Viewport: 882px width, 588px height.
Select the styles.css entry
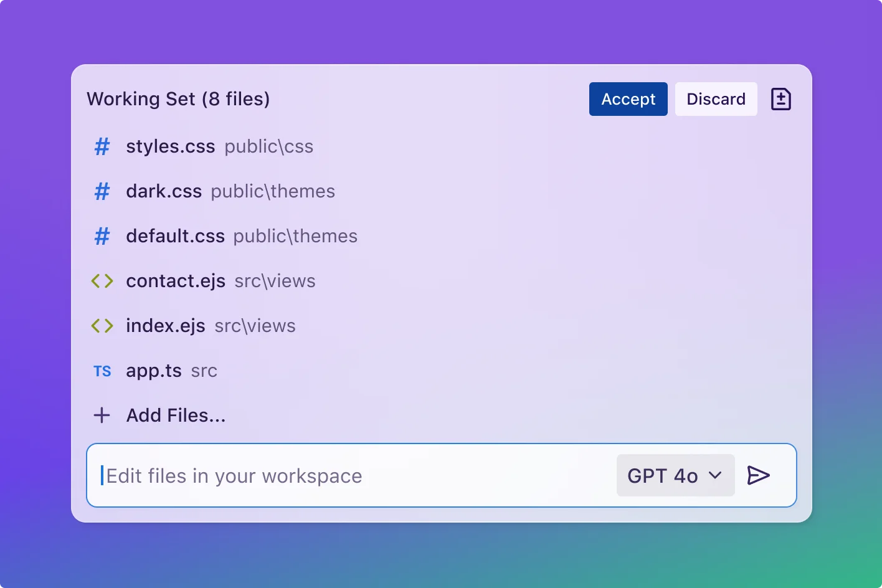171,146
